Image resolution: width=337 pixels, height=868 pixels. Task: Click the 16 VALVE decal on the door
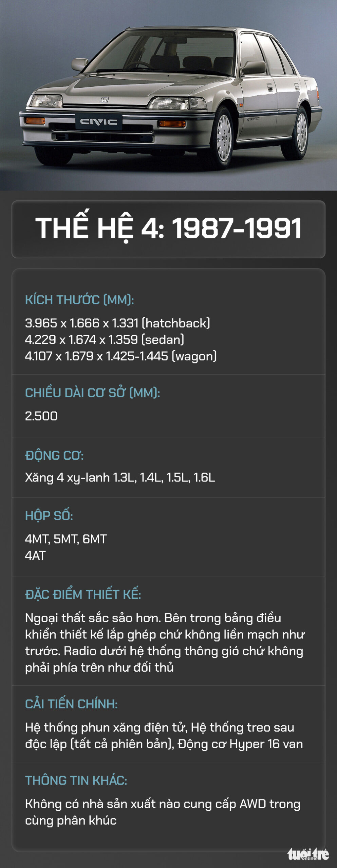pos(252,119)
